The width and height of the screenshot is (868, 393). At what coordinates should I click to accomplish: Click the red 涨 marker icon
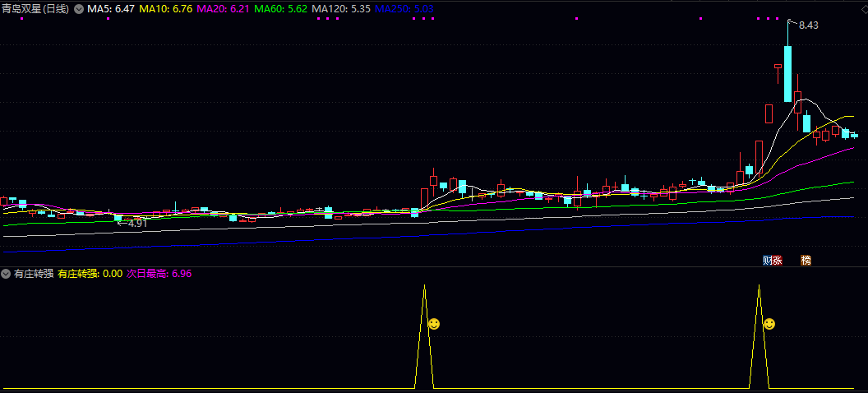778,260
